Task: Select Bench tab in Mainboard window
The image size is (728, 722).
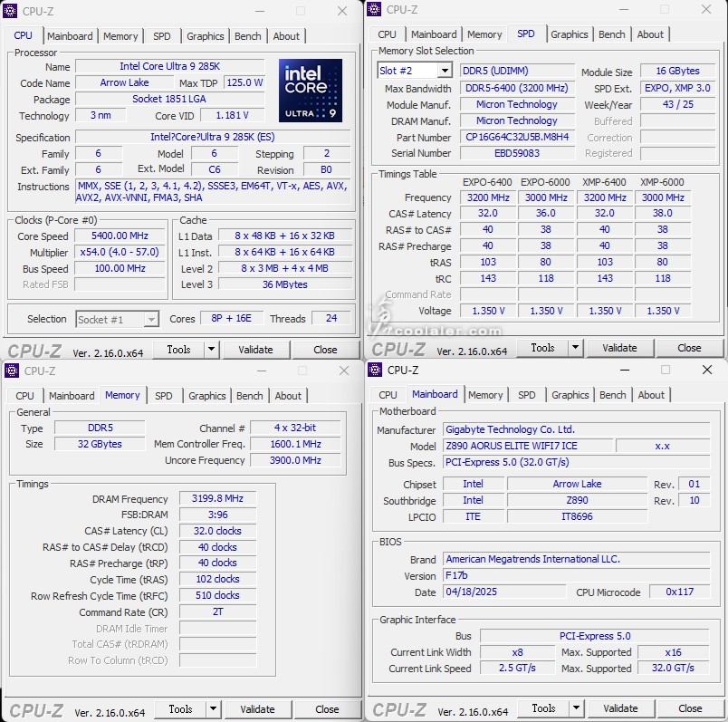Action: click(x=612, y=395)
